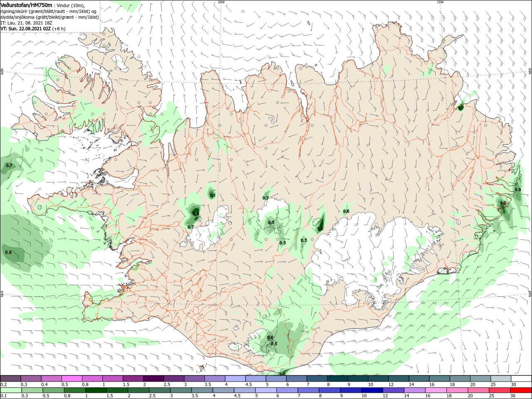Click the '0.4' upper legend label
The width and height of the screenshot is (532, 399).
pyautogui.click(x=44, y=384)
